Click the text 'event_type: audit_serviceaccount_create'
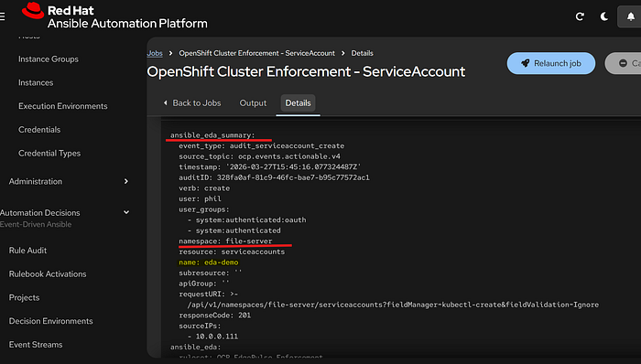Image resolution: width=641 pixels, height=364 pixels. point(261,145)
